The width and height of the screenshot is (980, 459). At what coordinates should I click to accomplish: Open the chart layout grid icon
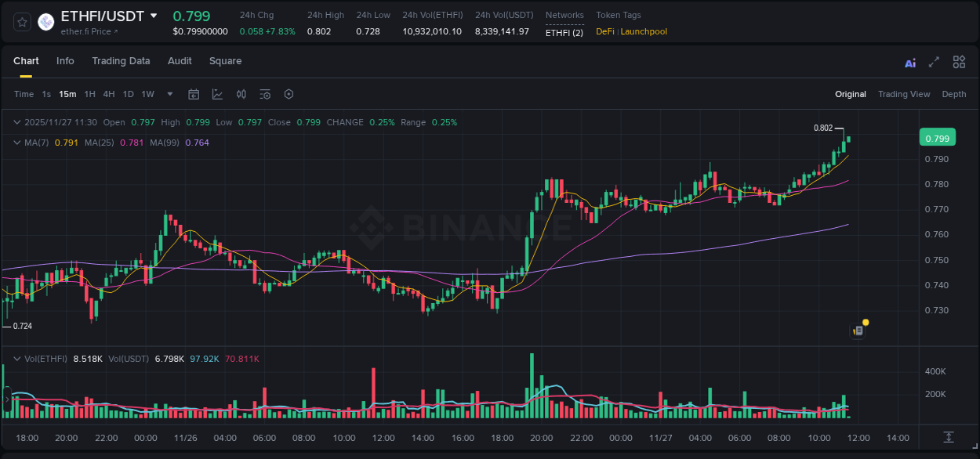[x=959, y=62]
